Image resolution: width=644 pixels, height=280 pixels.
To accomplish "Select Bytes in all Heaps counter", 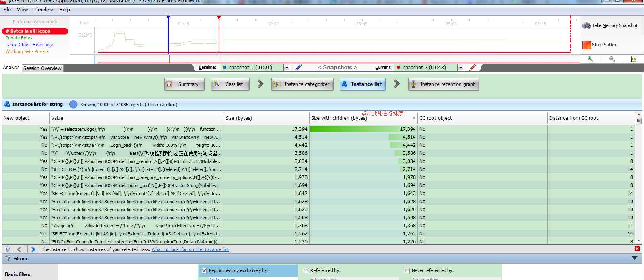I will tap(35, 31).
